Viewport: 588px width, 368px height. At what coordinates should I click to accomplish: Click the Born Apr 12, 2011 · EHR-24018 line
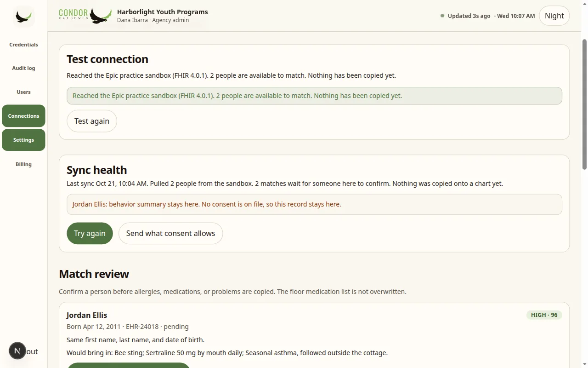[128, 327]
